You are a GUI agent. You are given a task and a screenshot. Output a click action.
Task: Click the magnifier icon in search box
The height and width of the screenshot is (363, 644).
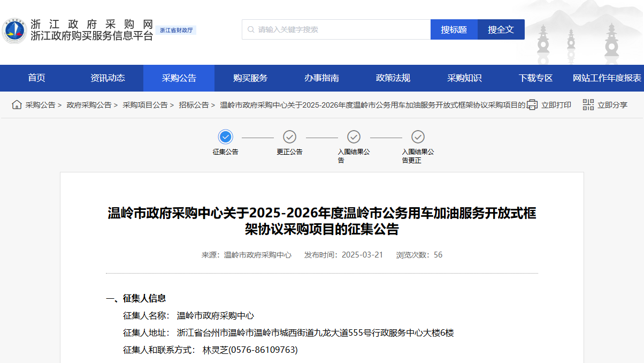coord(250,29)
